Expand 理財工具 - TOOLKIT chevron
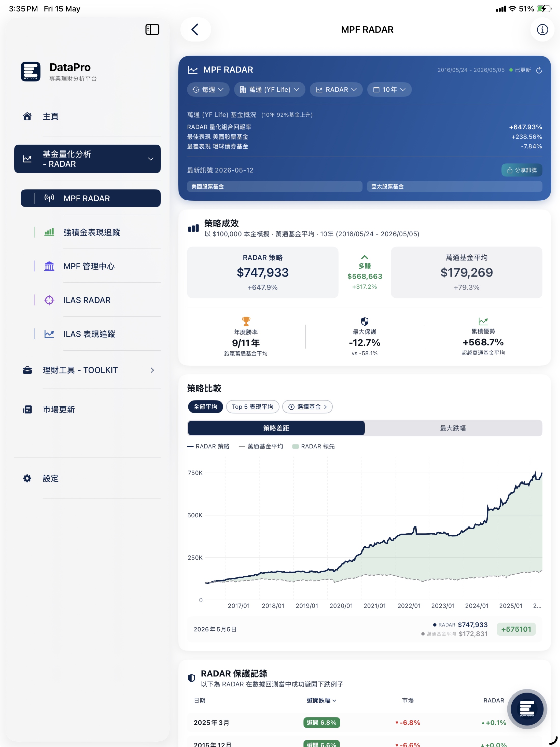The height and width of the screenshot is (747, 560). point(152,370)
